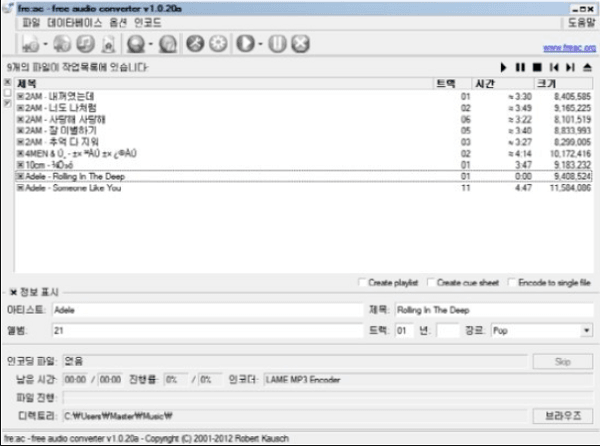This screenshot has height=446, width=600.
Task: Remove the selected track via toolbar icon
Action: pos(84,44)
